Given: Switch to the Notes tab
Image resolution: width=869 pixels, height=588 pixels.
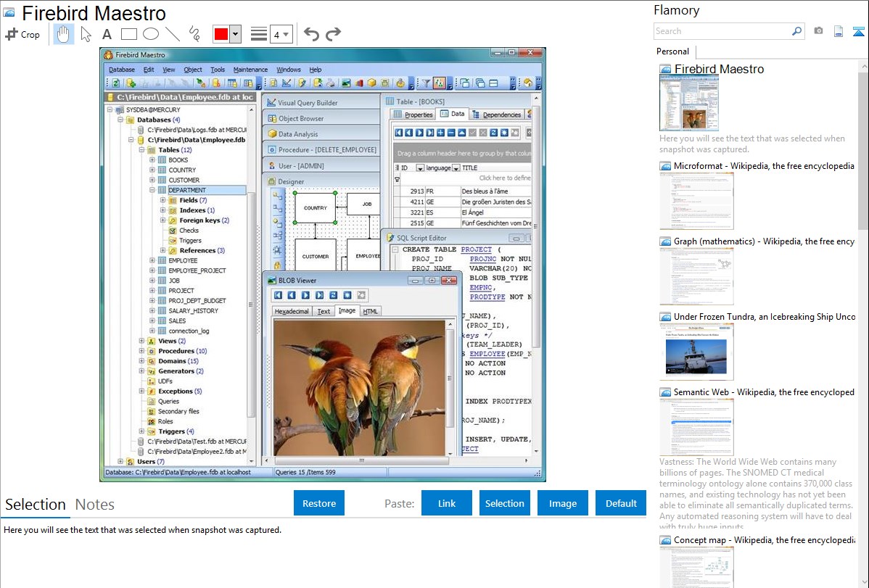Looking at the screenshot, I should pos(95,505).
